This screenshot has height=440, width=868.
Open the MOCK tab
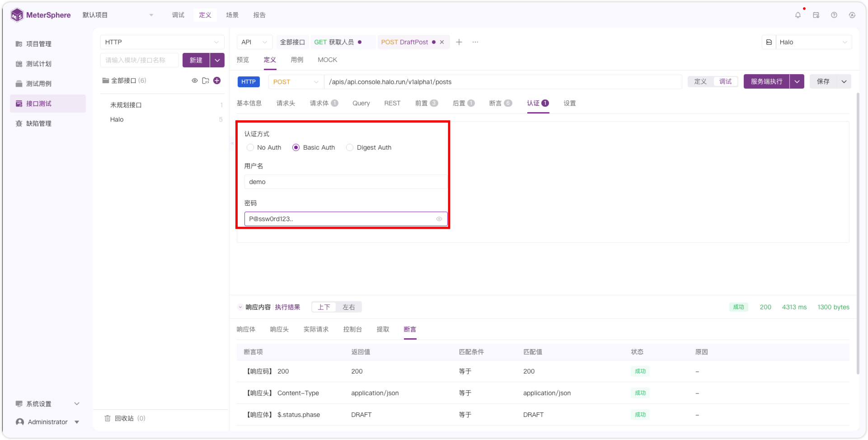coord(328,60)
